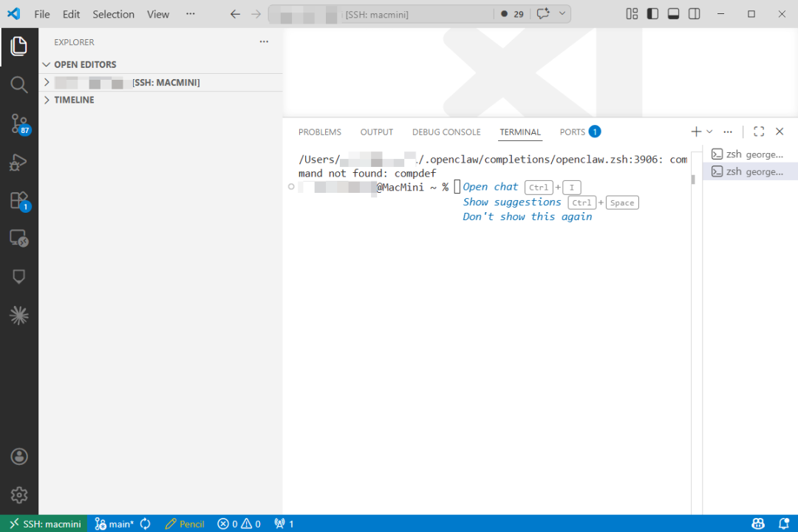Screen dimensions: 798x532
Task: Customize layout icon in title bar
Action: [x=632, y=14]
